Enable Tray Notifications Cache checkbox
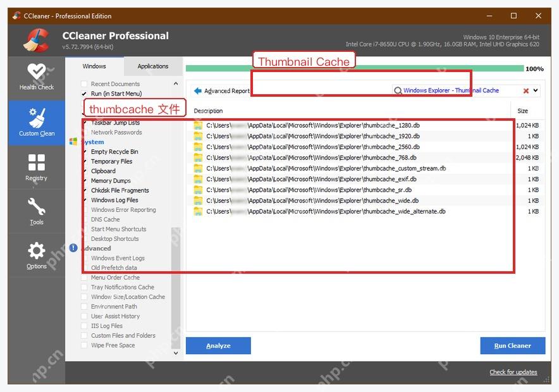Image resolution: width=559 pixels, height=392 pixels. [84, 287]
